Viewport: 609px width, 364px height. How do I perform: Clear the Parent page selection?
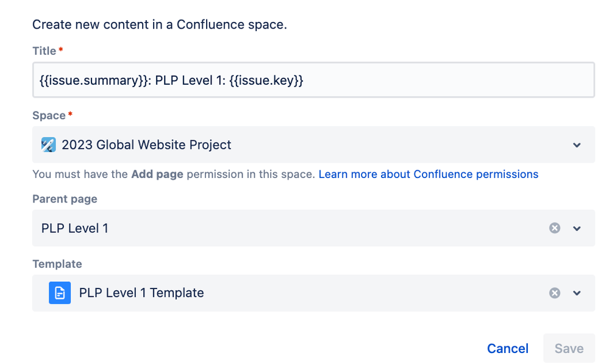pos(555,228)
